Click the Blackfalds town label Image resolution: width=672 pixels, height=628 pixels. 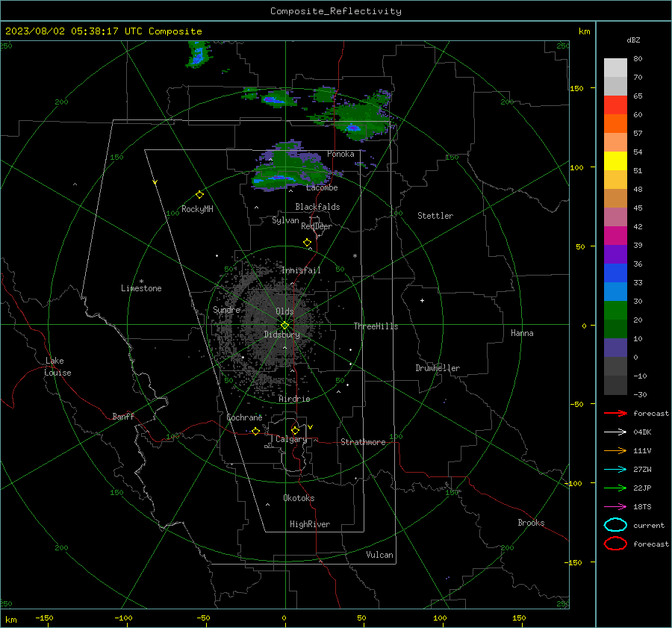click(x=317, y=207)
